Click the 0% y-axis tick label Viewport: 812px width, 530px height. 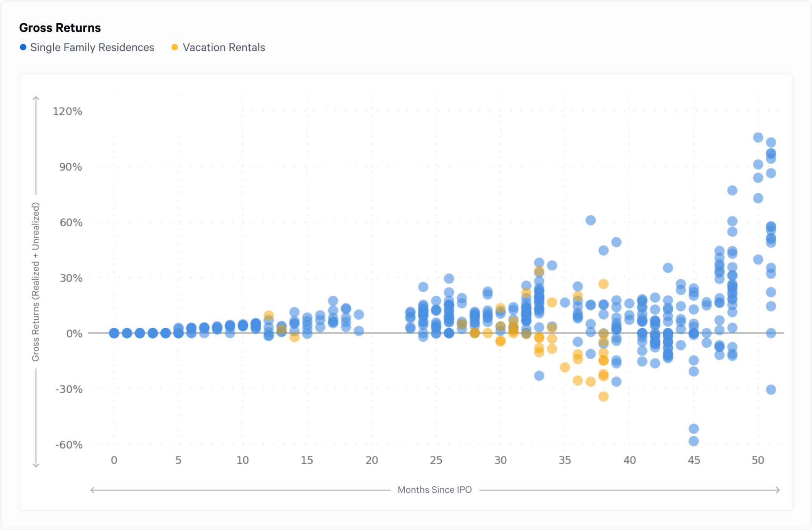[x=74, y=333]
